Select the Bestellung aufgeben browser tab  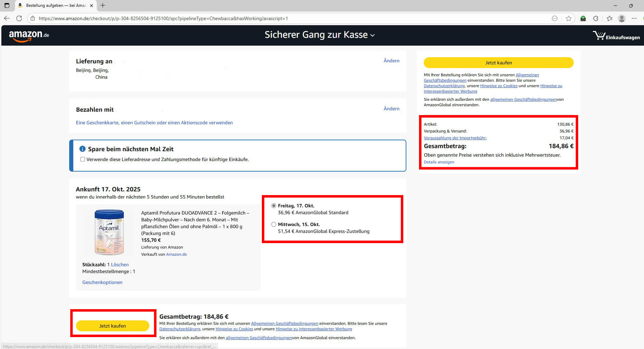coord(55,5)
